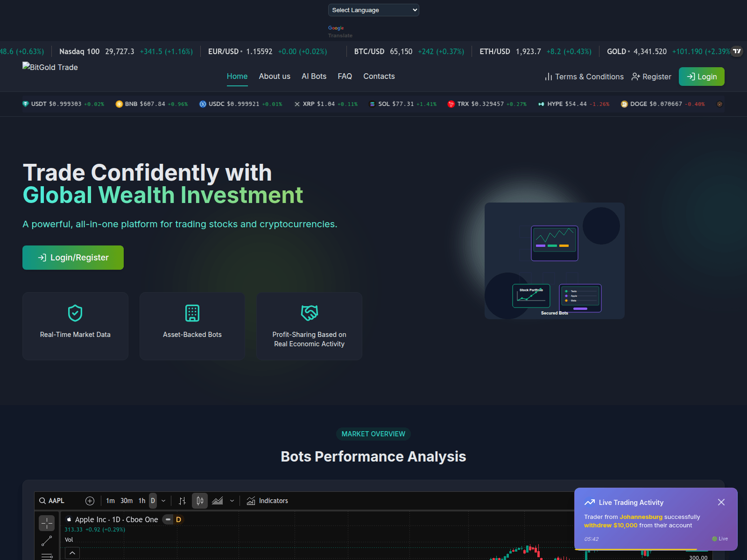Click the TradingView logo on the ticker tape
The image size is (747, 560).
[x=737, y=51]
